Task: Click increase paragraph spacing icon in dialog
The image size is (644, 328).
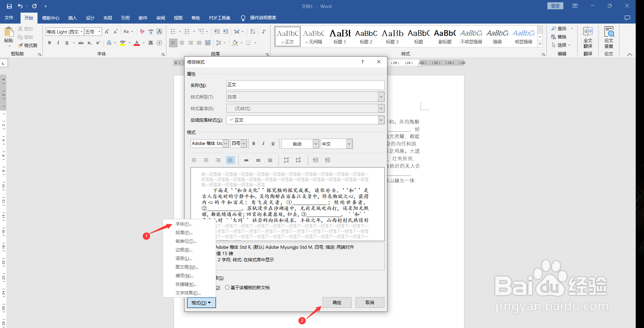Action: point(286,160)
